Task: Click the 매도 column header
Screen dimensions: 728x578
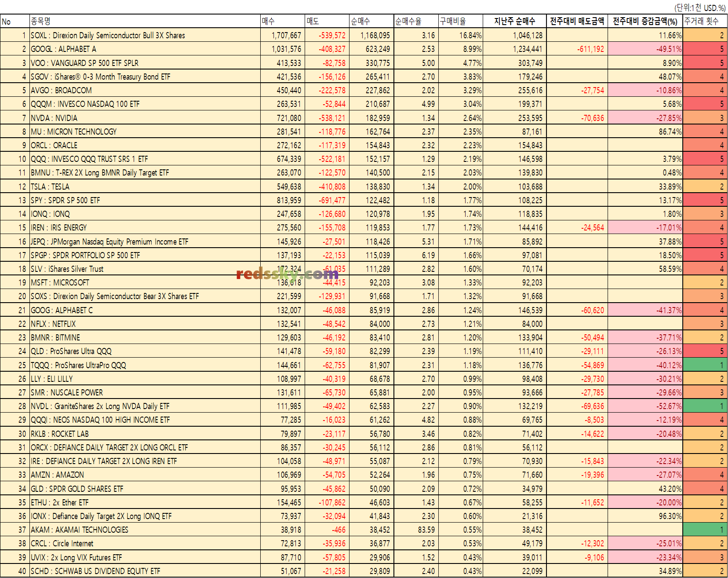Action: click(x=327, y=21)
